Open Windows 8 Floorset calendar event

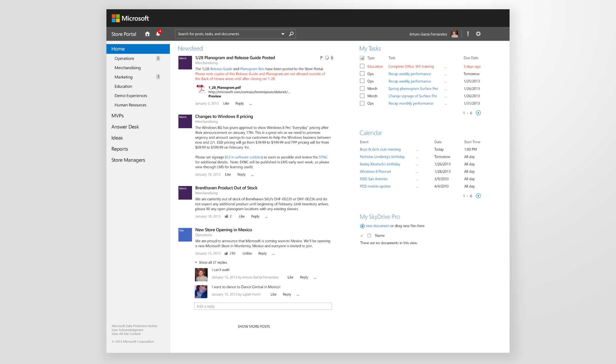pyautogui.click(x=375, y=171)
